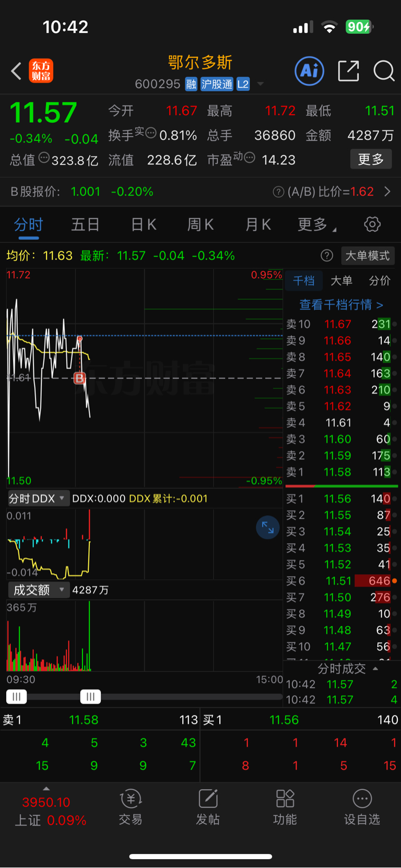The height and width of the screenshot is (868, 401).
Task: Tap 设自选 add watchlist icon
Action: coord(362,807)
